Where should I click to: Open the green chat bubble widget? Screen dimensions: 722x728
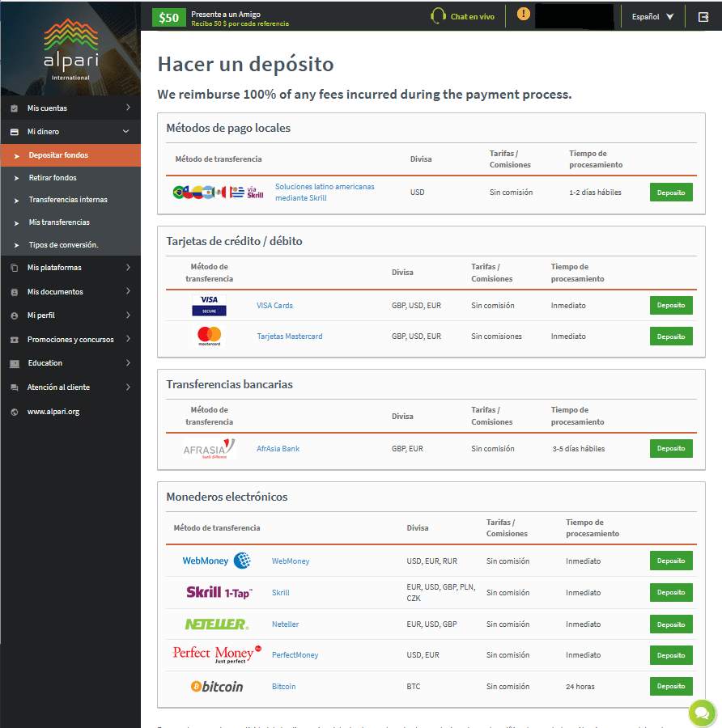(x=701, y=713)
